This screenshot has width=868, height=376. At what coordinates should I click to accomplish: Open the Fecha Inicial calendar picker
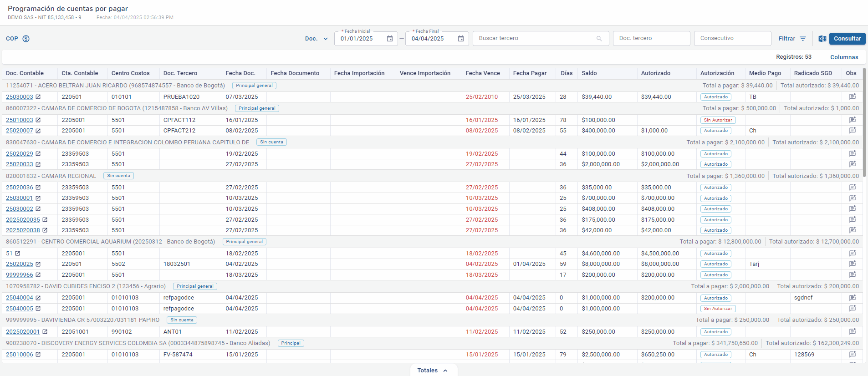[390, 39]
